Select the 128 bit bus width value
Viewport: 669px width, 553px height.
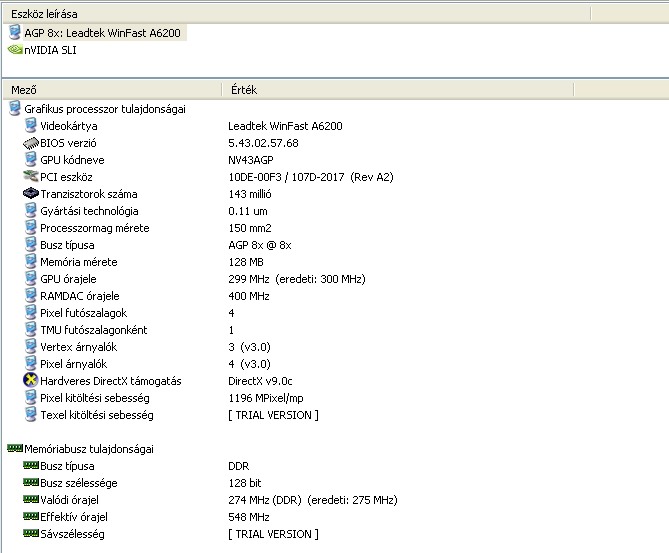coord(245,483)
